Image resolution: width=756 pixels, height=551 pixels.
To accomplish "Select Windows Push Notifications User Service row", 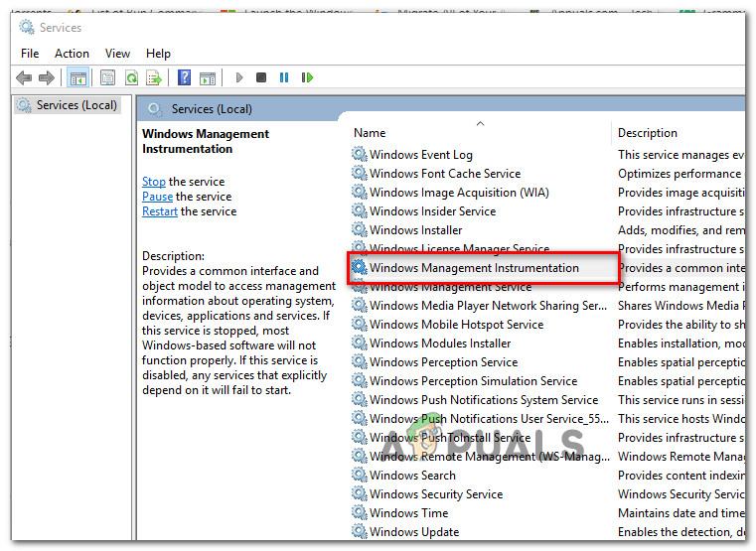I will click(x=480, y=418).
